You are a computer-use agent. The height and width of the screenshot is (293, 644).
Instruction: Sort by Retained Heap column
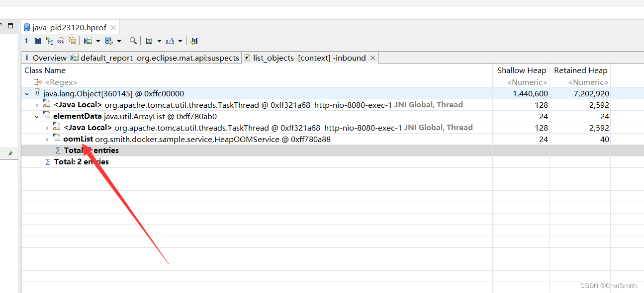580,70
